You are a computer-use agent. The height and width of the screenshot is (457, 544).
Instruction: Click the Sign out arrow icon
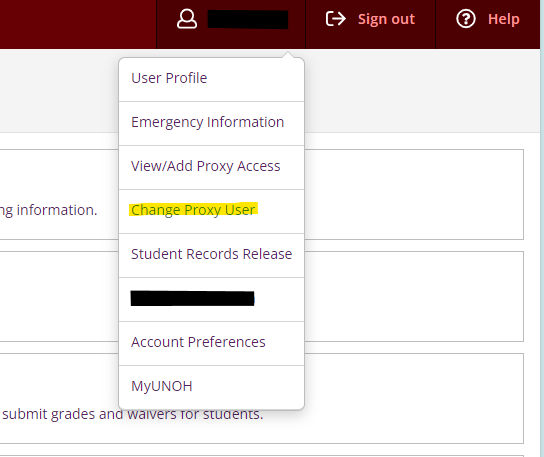pyautogui.click(x=335, y=19)
